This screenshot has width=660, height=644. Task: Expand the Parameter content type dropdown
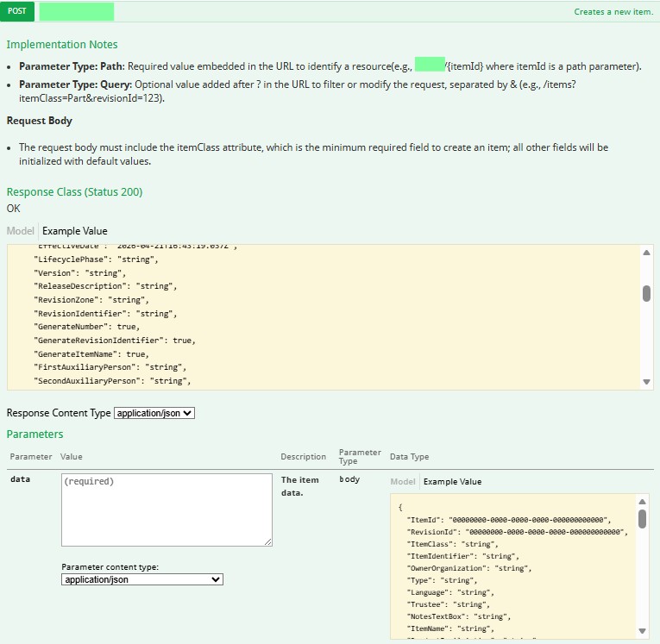(142, 580)
